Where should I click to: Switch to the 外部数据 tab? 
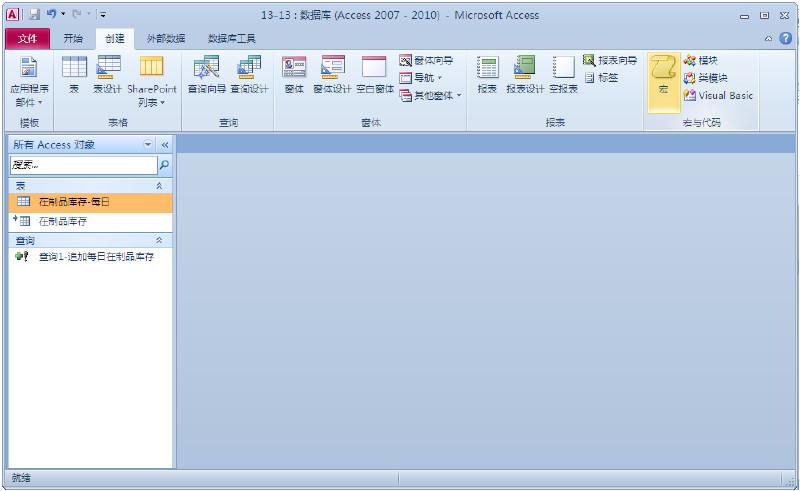(166, 39)
